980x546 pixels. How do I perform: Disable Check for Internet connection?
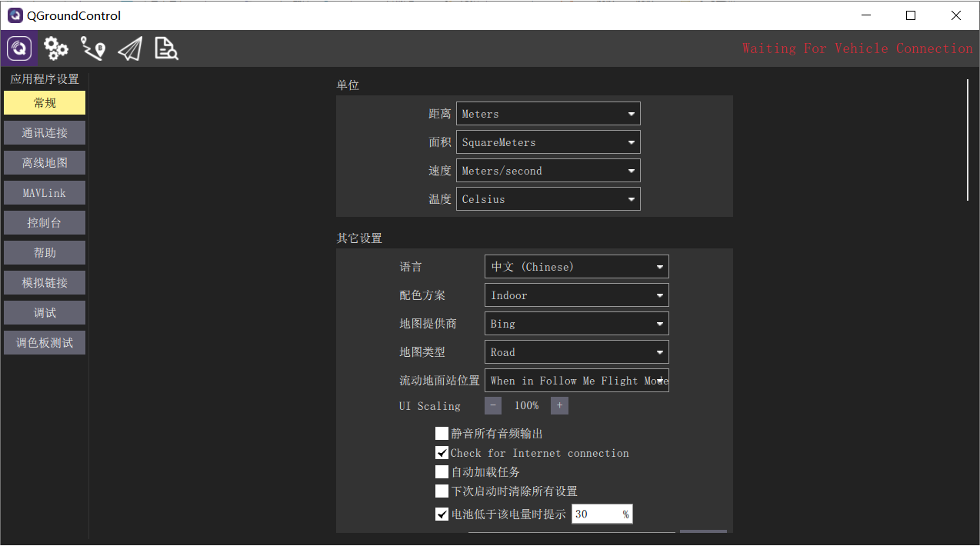point(442,452)
